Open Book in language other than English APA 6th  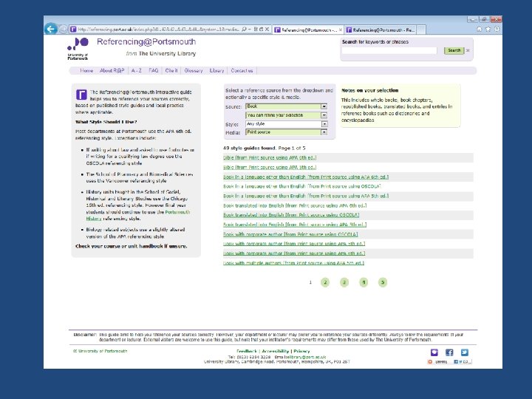(306, 177)
